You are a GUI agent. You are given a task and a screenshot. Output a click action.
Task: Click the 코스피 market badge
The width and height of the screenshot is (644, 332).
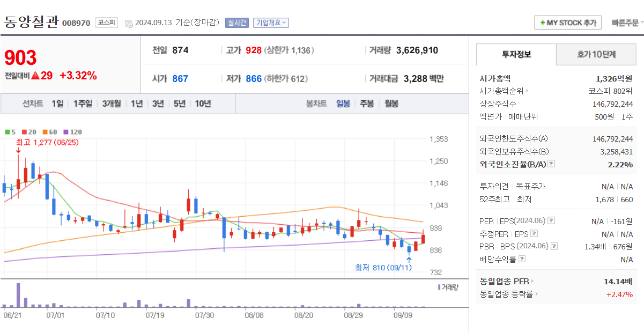tap(106, 23)
